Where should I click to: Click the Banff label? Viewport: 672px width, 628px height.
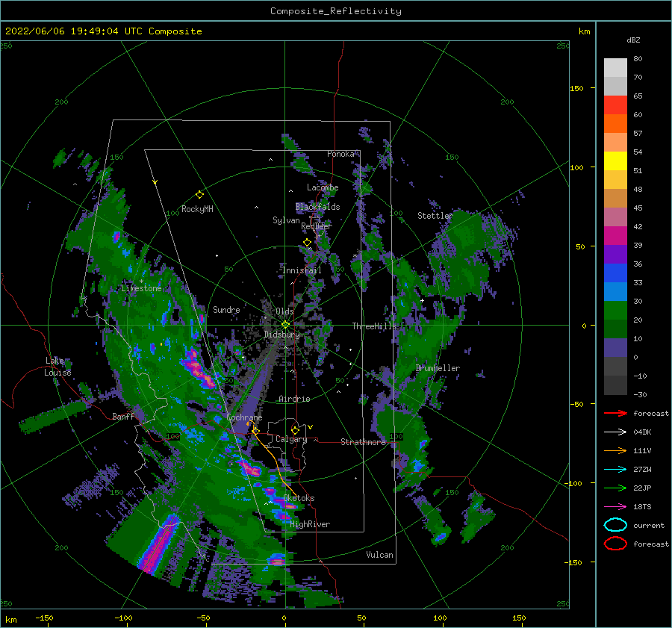[x=123, y=416]
